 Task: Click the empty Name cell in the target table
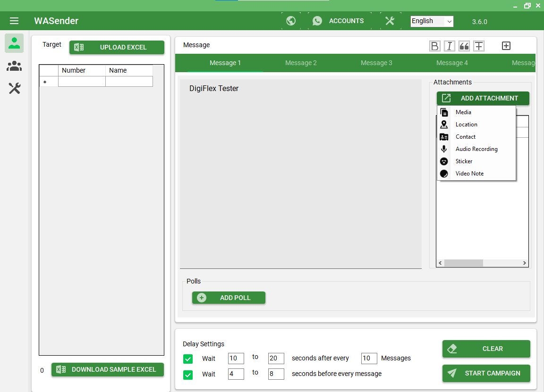coord(129,82)
